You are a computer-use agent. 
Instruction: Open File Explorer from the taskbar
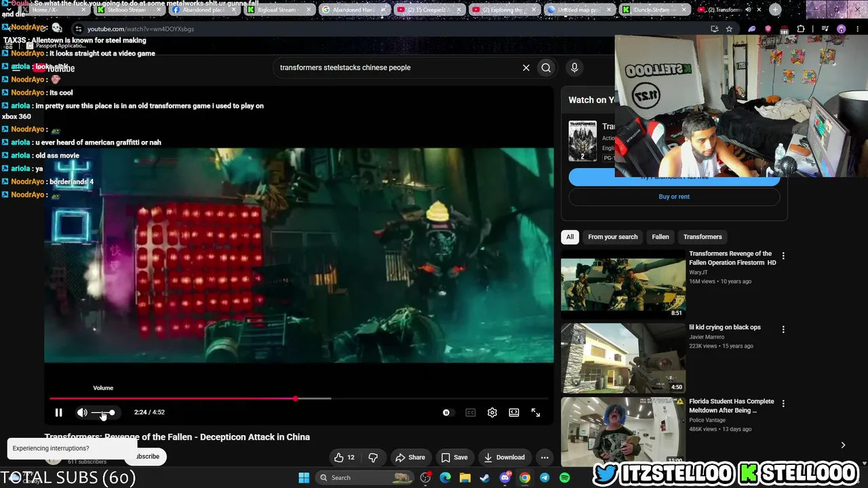tap(465, 478)
